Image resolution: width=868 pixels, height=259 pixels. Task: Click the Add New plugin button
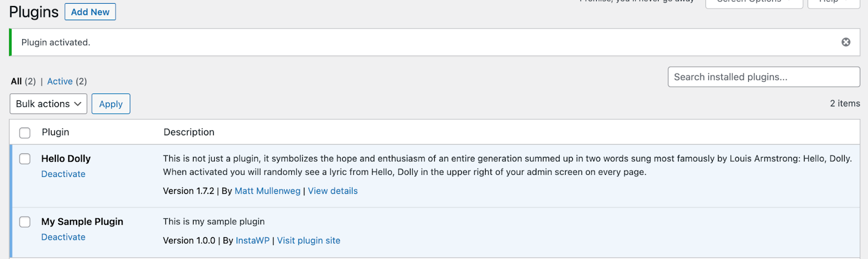[x=90, y=12]
